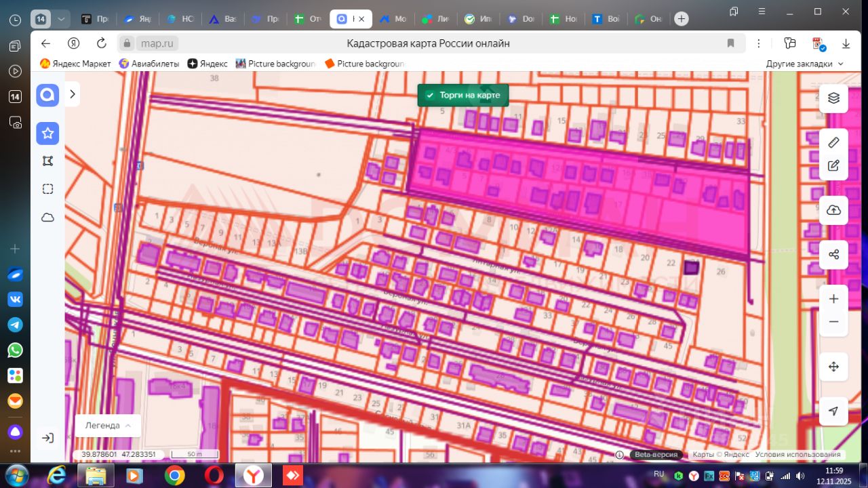Screen dimensions: 868x488
Task: Open the 'Условия использования' link
Action: 797,455
